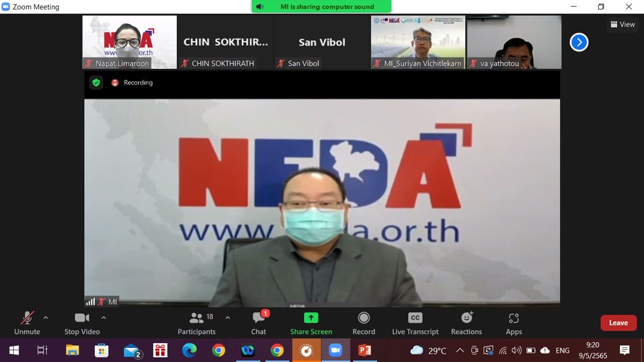Expand the arrow next to Participants

pos(227,318)
